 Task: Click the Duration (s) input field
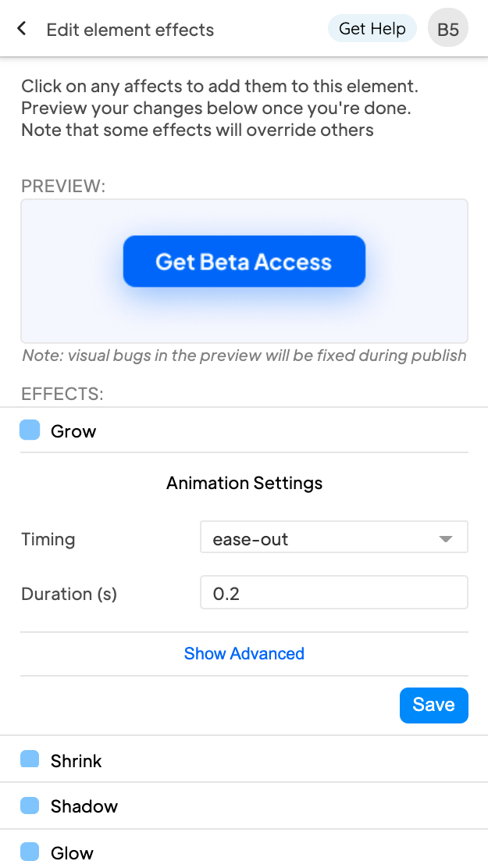[x=333, y=594]
